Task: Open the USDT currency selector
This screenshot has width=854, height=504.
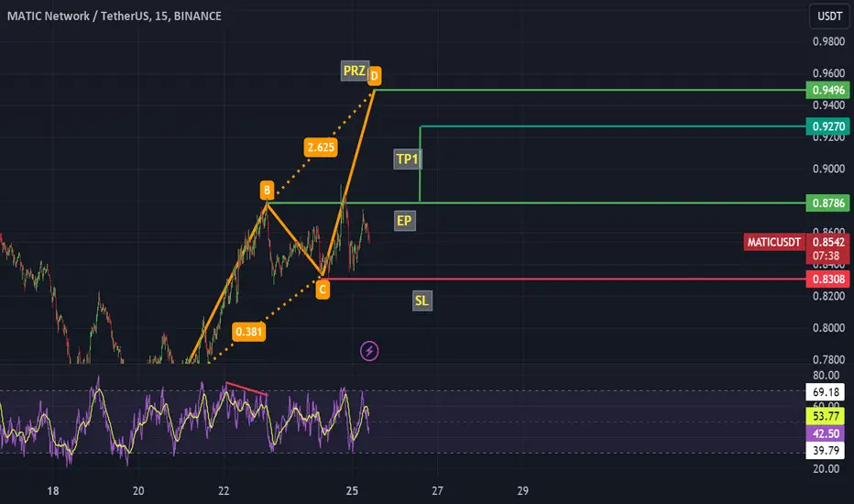Action: tap(829, 16)
